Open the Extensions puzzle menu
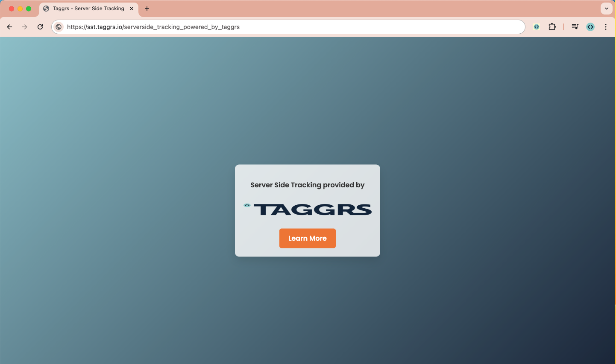The image size is (616, 364). tap(552, 27)
